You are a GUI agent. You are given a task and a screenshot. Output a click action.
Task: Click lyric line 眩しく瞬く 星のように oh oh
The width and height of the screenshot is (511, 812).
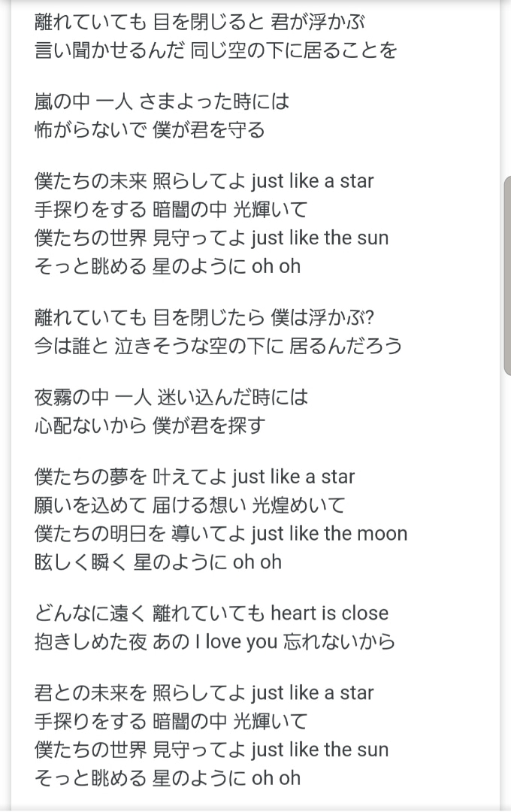point(158,562)
